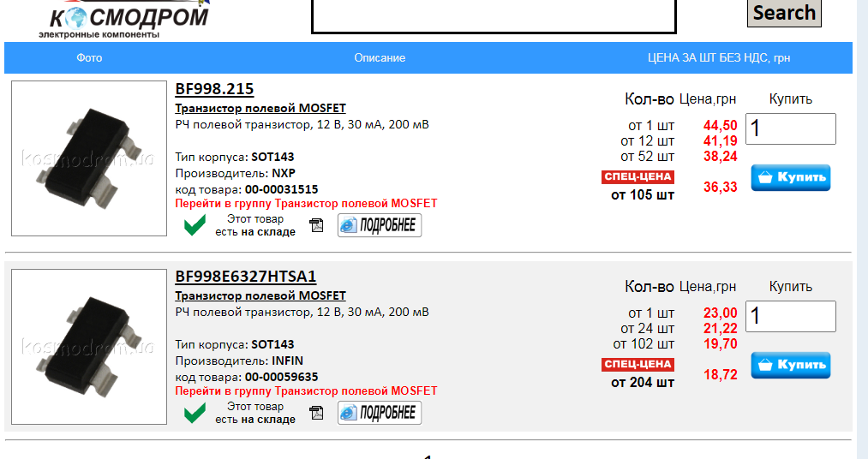Click green in-stock checkmark for BF998.215
Screen dimensions: 868x459
point(195,225)
